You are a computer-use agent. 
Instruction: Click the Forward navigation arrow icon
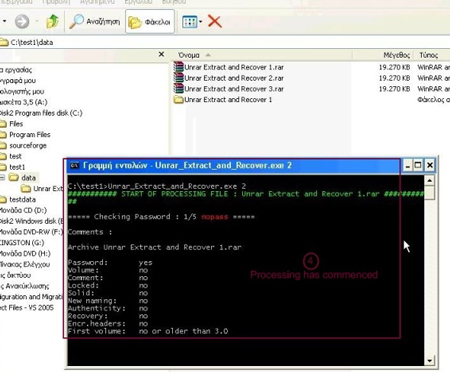click(22, 22)
